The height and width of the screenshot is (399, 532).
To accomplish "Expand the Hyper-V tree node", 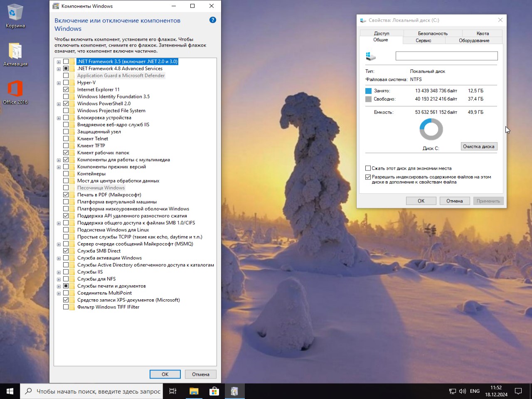I will (x=59, y=83).
